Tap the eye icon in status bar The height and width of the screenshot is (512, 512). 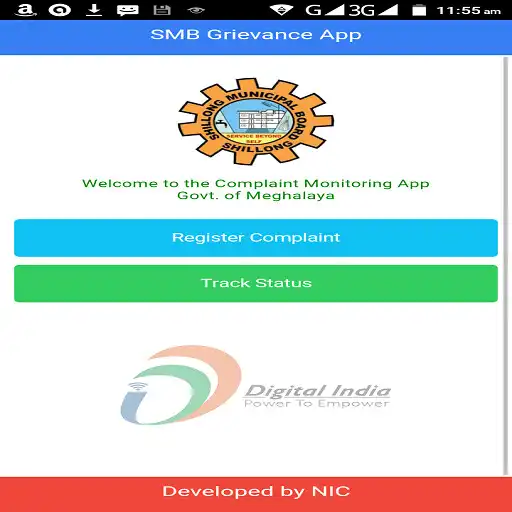pos(196,11)
